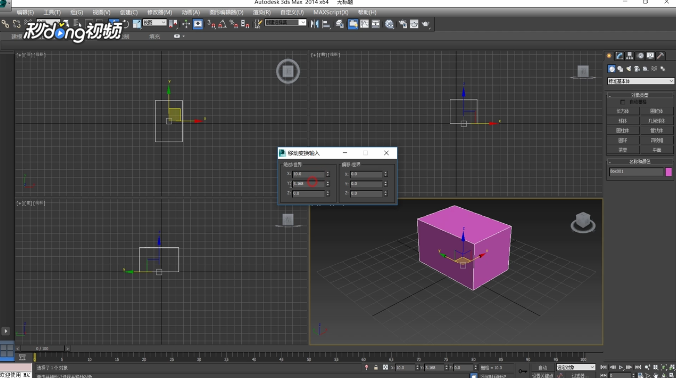
Task: Select the Select and Rotate tool
Action: click(125, 24)
